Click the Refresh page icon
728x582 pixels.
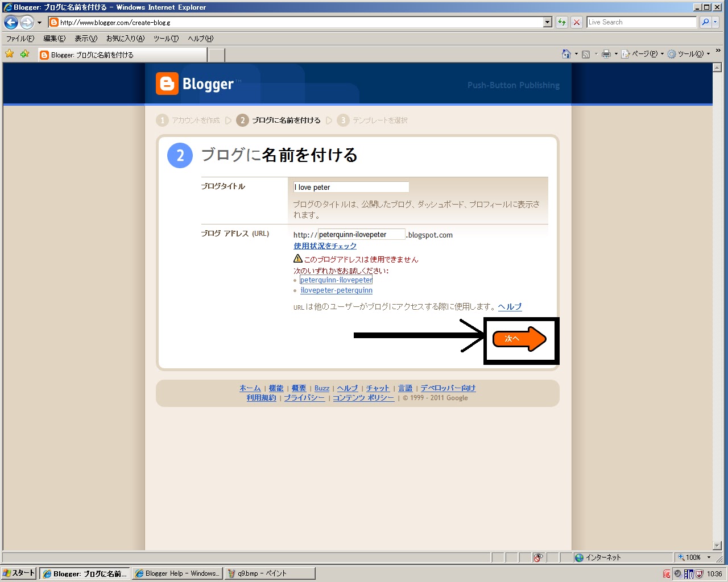pyautogui.click(x=562, y=22)
